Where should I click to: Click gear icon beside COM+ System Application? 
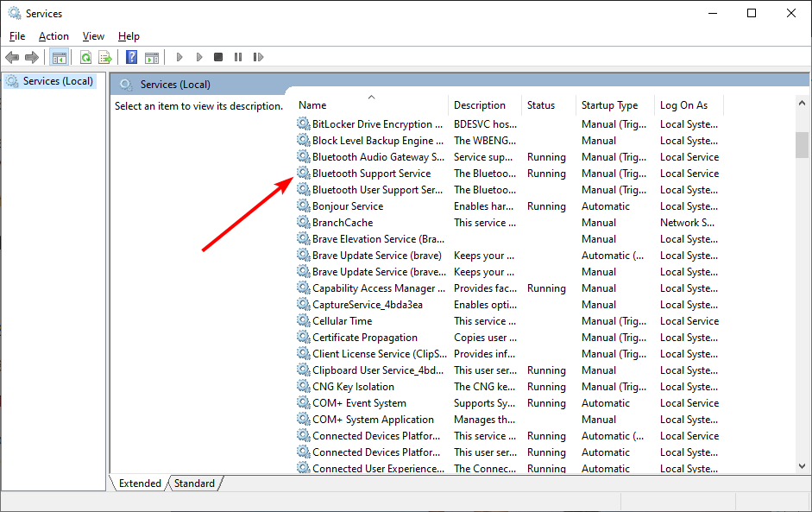304,420
